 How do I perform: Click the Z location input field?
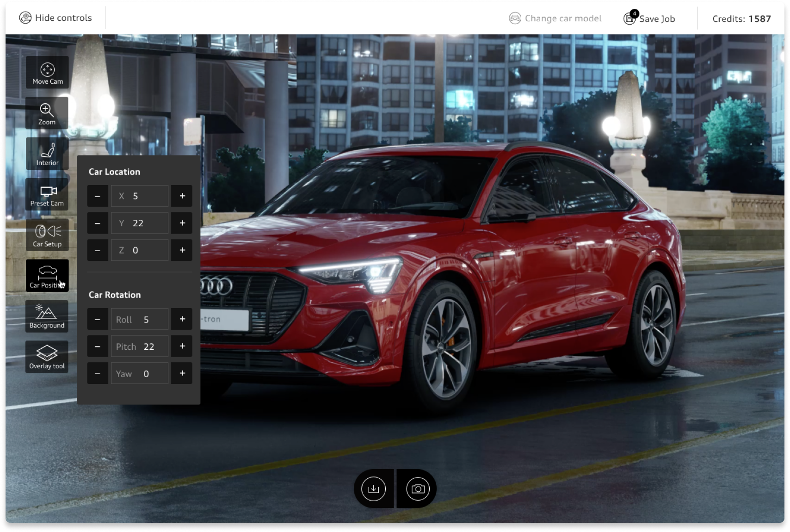point(140,250)
